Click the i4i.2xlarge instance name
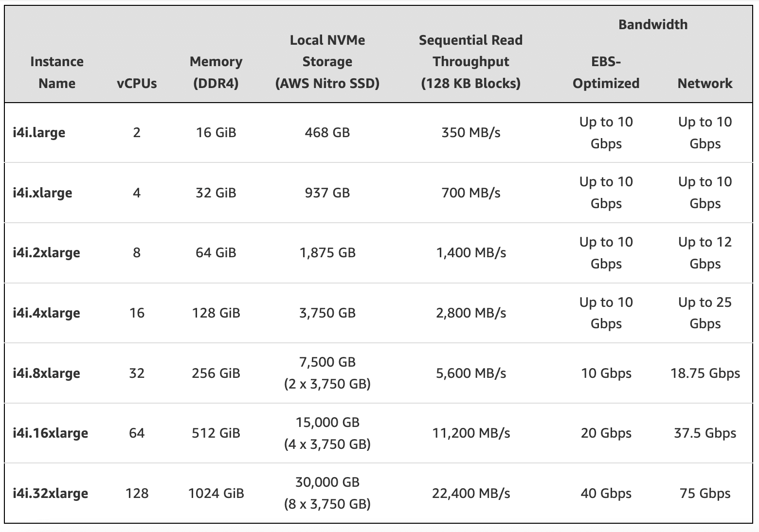Screen dimensions: 759x532 46,252
